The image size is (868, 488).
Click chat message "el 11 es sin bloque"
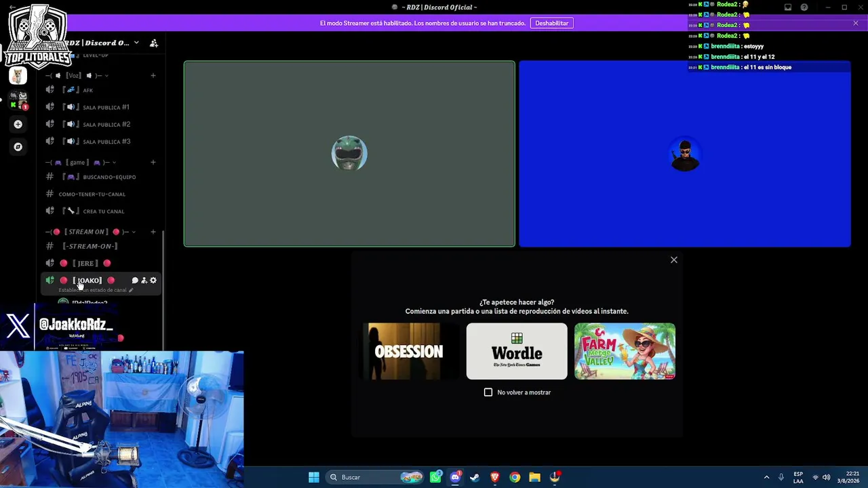tap(768, 67)
